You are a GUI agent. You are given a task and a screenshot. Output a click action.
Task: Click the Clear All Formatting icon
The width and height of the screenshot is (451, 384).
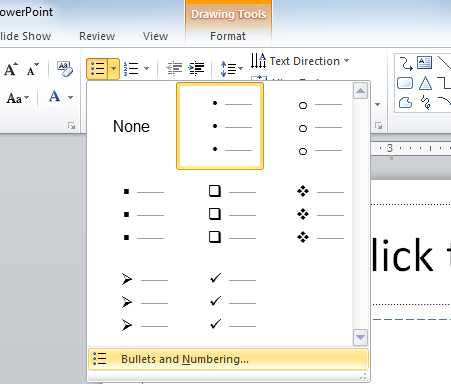pos(65,69)
